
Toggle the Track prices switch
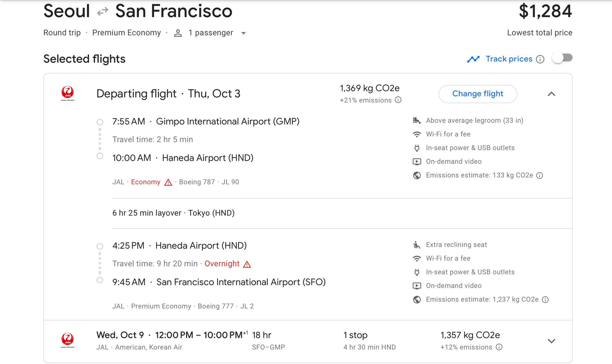pos(562,58)
